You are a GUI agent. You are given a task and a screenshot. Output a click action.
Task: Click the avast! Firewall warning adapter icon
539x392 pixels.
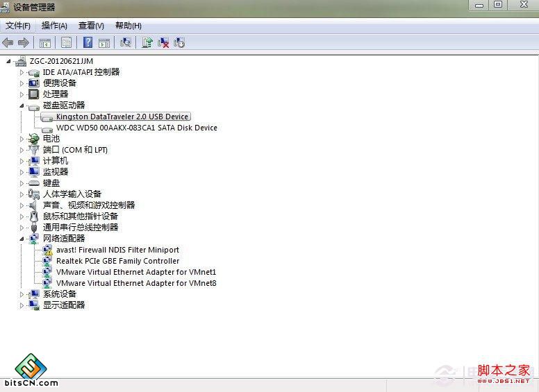47,250
